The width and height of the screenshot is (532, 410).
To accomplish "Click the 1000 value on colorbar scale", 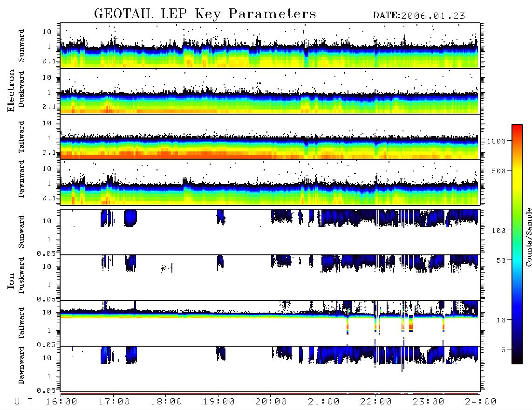I will tap(496, 141).
